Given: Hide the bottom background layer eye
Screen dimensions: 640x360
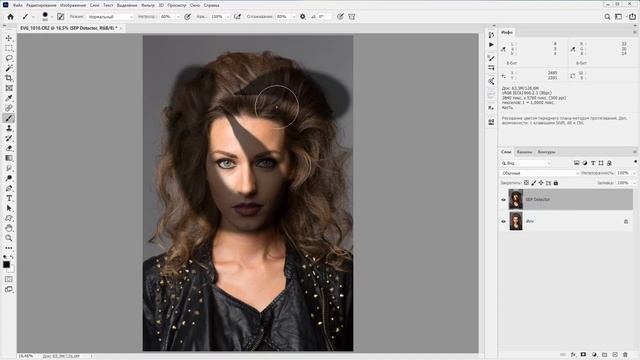Looking at the screenshot, I should tap(503, 221).
